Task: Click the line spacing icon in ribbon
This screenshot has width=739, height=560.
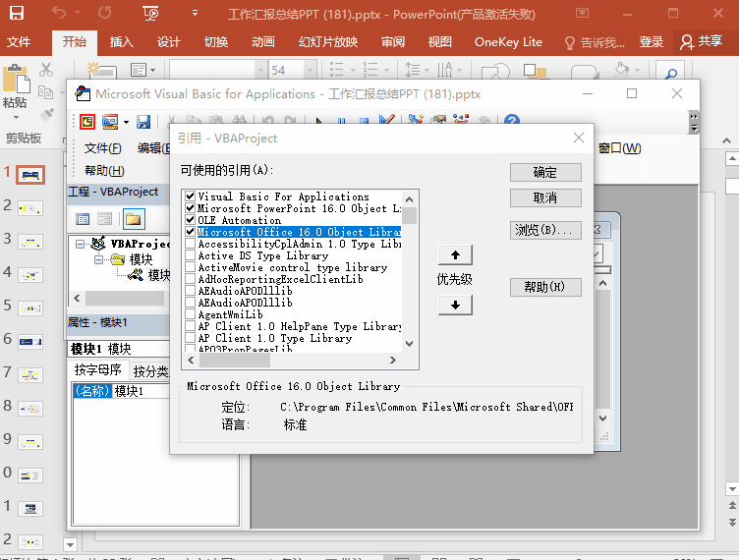Action: 413,70
